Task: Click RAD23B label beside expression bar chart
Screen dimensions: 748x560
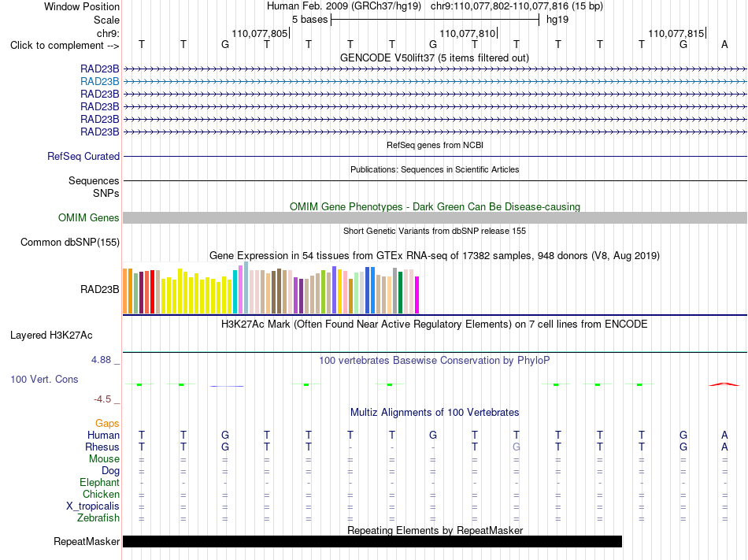Action: [100, 290]
